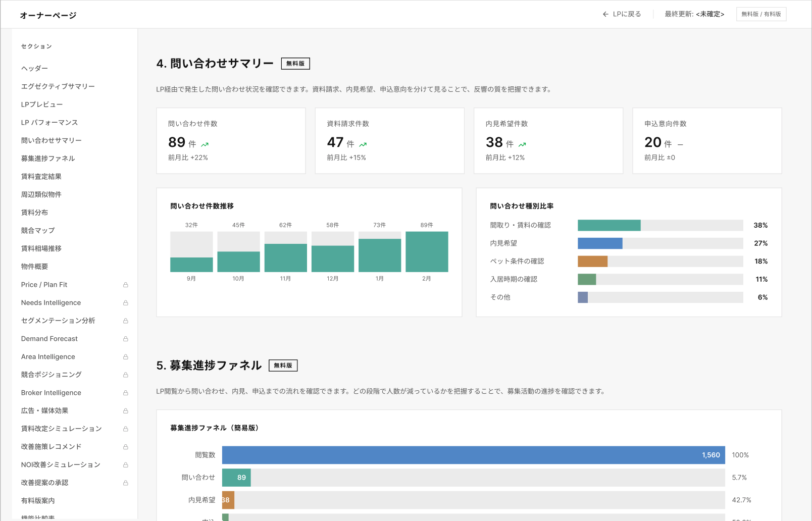Click the 9月 bar in 問い合わせ件数推移 chart

191,265
